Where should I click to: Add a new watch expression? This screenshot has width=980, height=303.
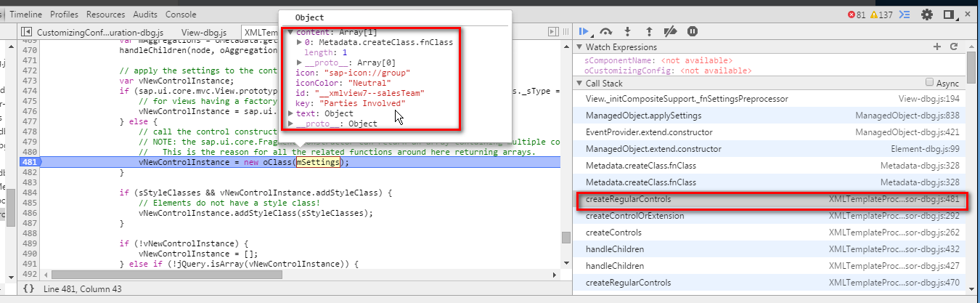[937, 47]
